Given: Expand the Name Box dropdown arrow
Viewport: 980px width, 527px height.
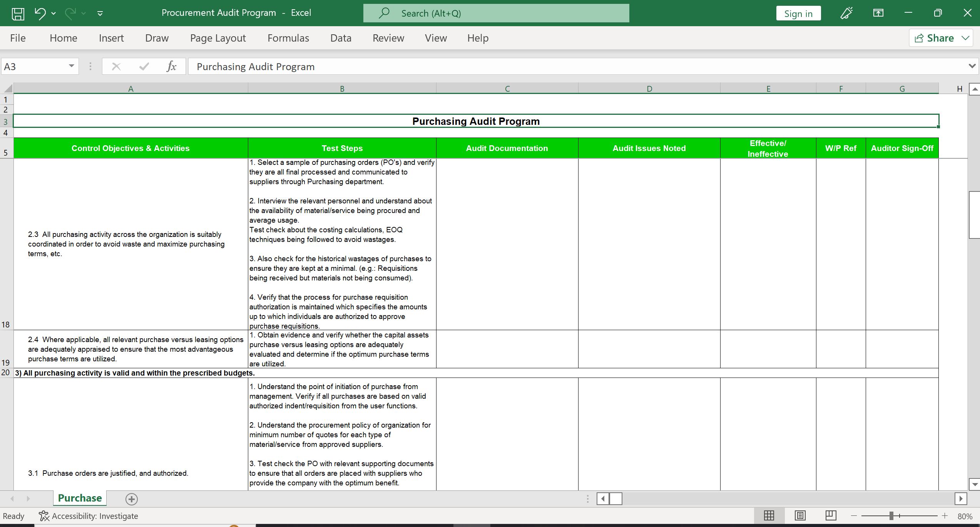Looking at the screenshot, I should 72,66.
